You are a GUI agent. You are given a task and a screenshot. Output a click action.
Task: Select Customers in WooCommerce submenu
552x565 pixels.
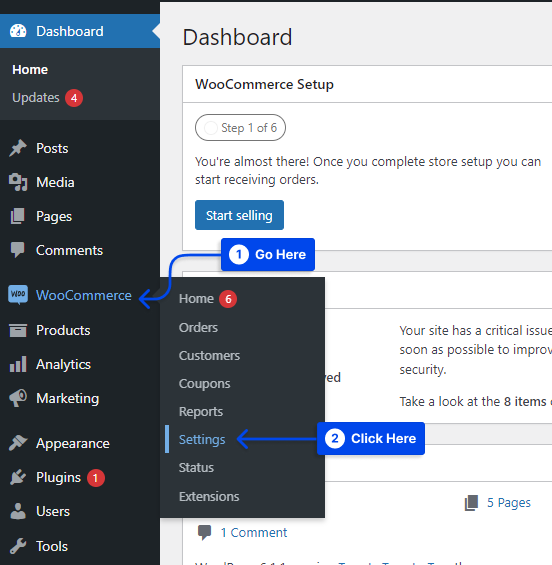pyautogui.click(x=209, y=355)
